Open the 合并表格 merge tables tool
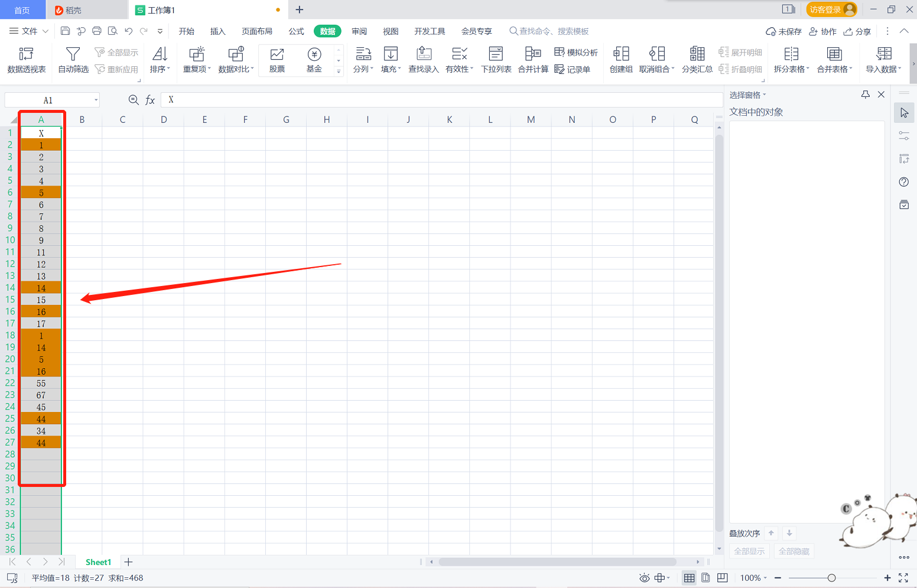 [834, 60]
